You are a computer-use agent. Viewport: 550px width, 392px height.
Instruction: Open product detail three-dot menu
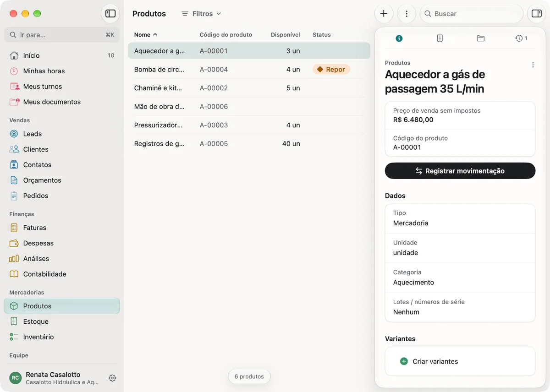click(x=533, y=65)
